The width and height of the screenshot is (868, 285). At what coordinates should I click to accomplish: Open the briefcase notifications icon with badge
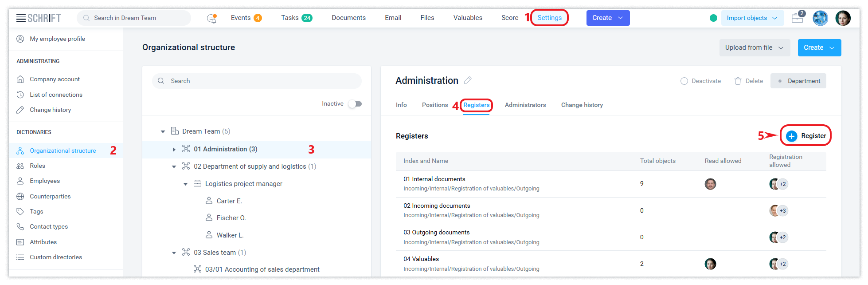pyautogui.click(x=798, y=18)
